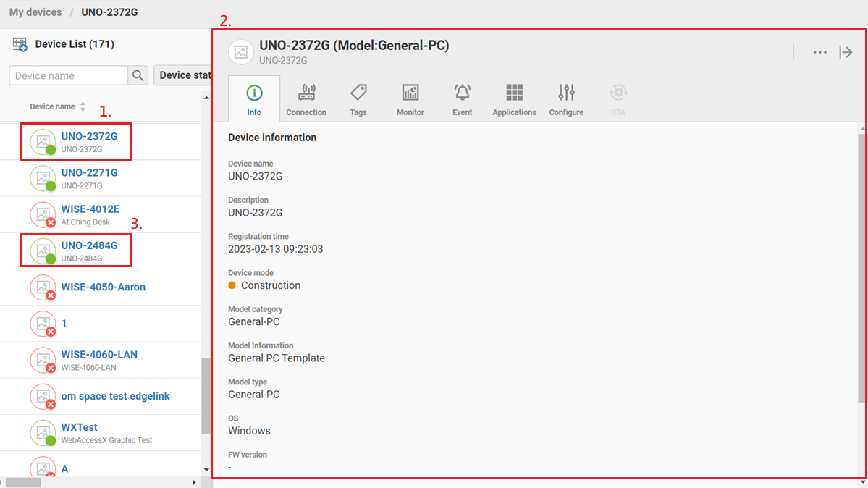Collapse the detail panel with arrow icon
This screenshot has height=488, width=868.
[846, 52]
